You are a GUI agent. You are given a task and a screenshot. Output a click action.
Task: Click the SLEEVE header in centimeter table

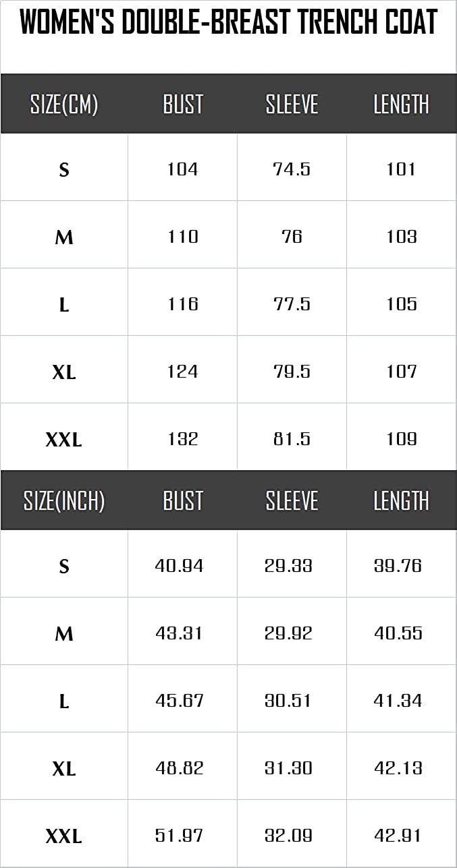292,105
